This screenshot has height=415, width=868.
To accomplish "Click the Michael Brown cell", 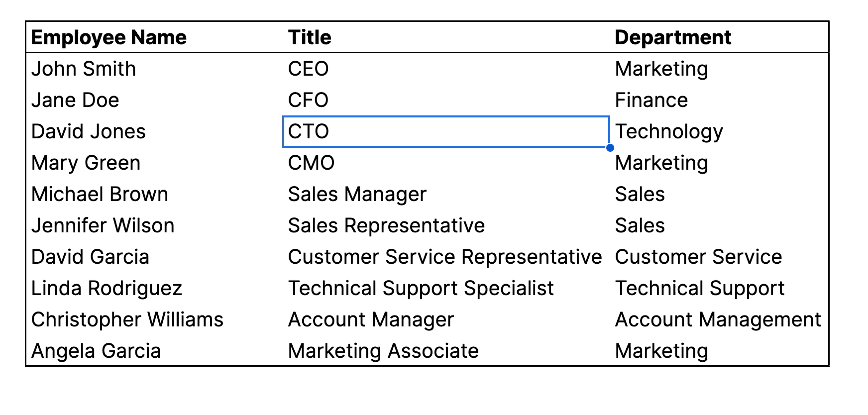I will point(155,194).
